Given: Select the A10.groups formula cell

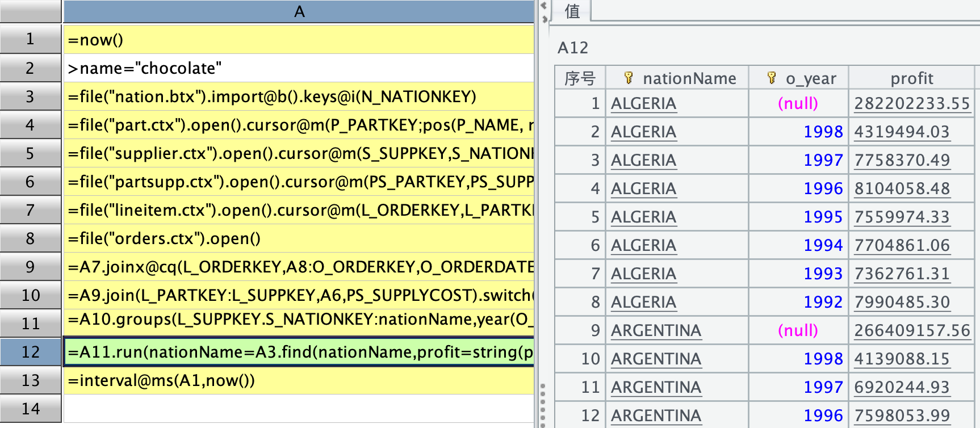Looking at the screenshot, I should (x=299, y=324).
